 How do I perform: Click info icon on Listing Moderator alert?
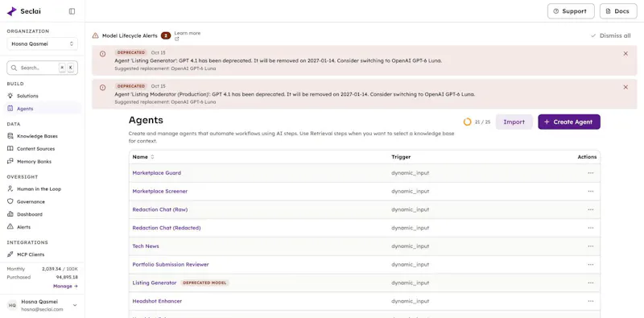[x=103, y=87]
